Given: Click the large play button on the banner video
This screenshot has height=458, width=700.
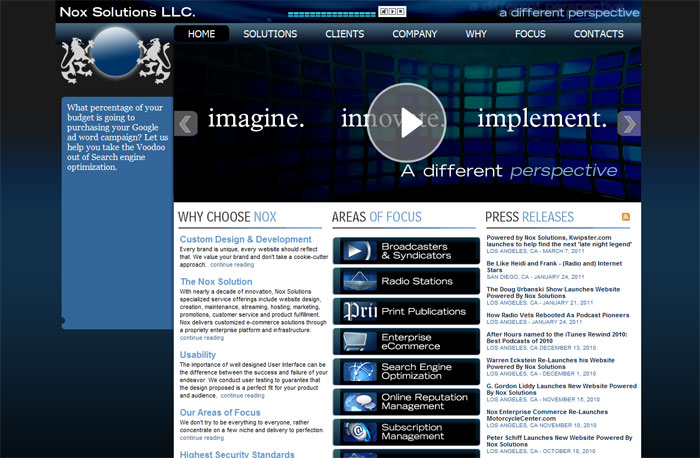Looking at the screenshot, I should (x=406, y=123).
